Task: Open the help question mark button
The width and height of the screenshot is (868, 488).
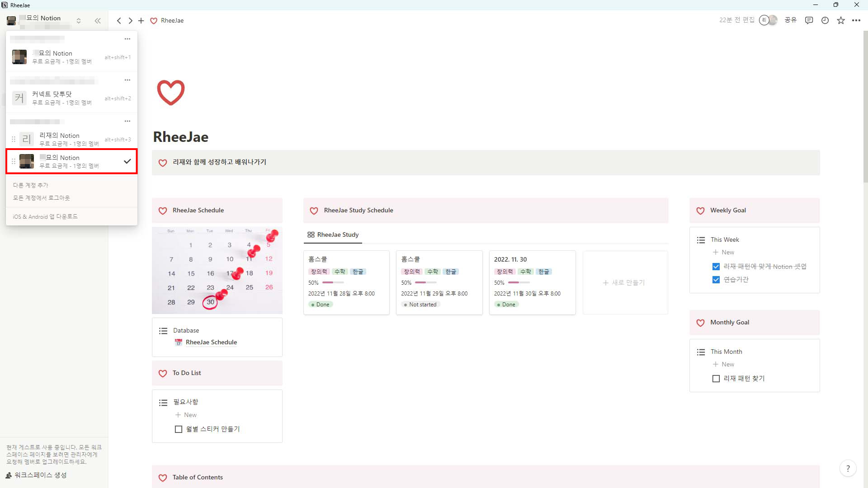Action: 848,469
